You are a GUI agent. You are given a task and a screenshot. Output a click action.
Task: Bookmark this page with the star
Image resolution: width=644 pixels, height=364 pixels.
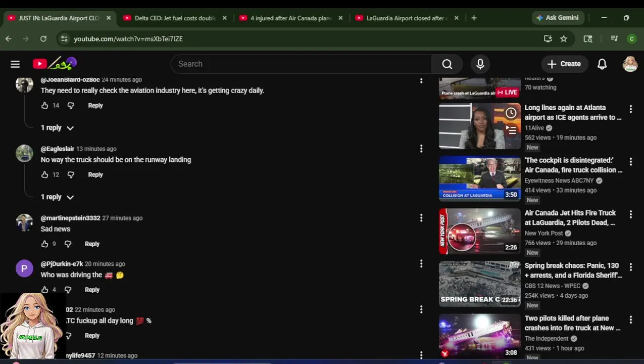click(564, 38)
